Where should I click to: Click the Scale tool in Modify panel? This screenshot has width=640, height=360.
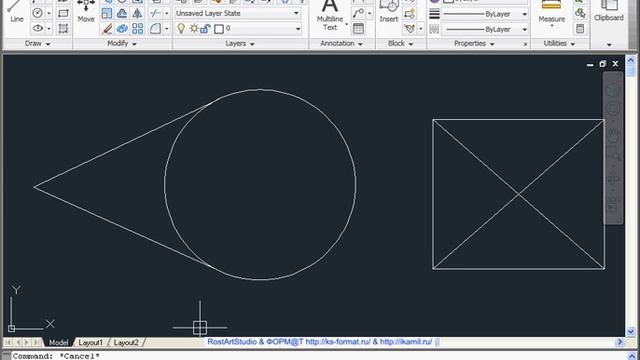tap(107, 13)
